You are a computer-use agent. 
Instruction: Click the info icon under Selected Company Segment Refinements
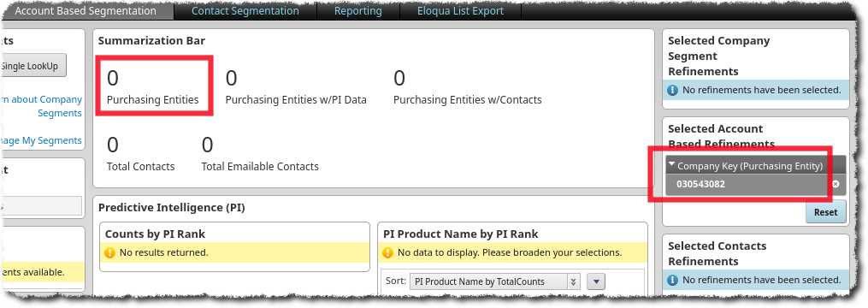click(x=672, y=90)
